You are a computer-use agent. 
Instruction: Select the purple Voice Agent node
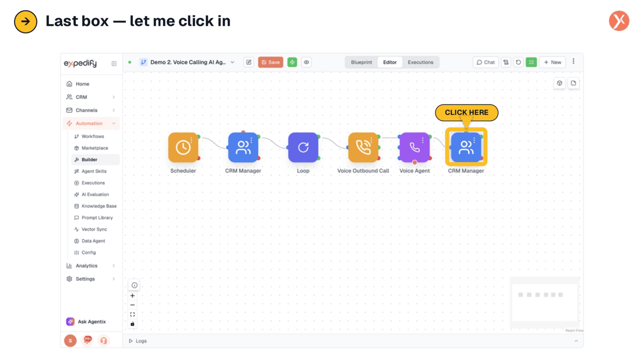415,147
